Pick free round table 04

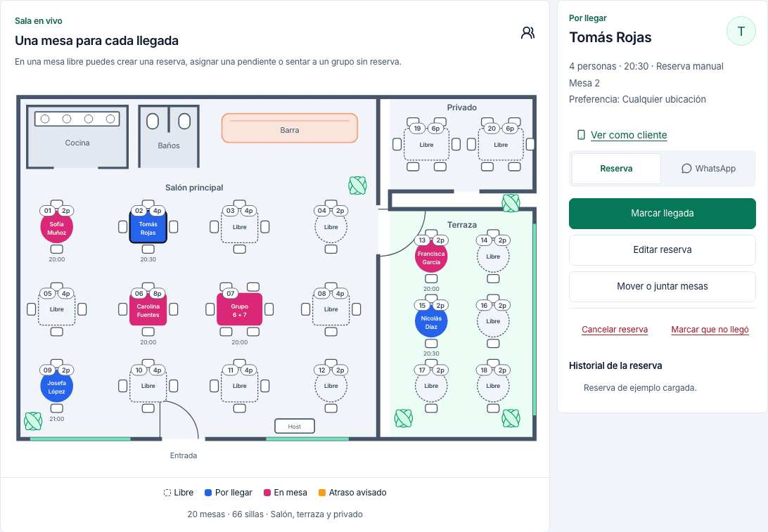click(x=331, y=227)
